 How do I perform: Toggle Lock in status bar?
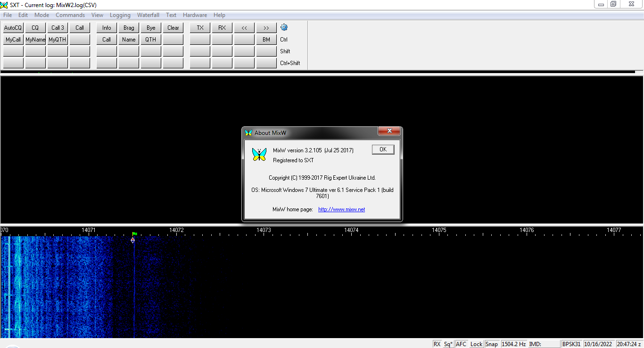click(476, 344)
